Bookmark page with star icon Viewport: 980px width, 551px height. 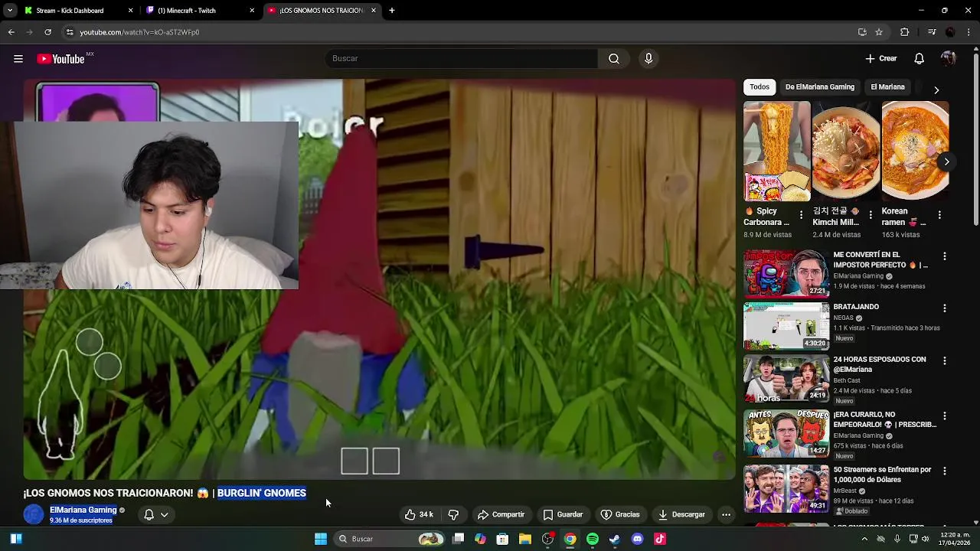[x=879, y=32]
